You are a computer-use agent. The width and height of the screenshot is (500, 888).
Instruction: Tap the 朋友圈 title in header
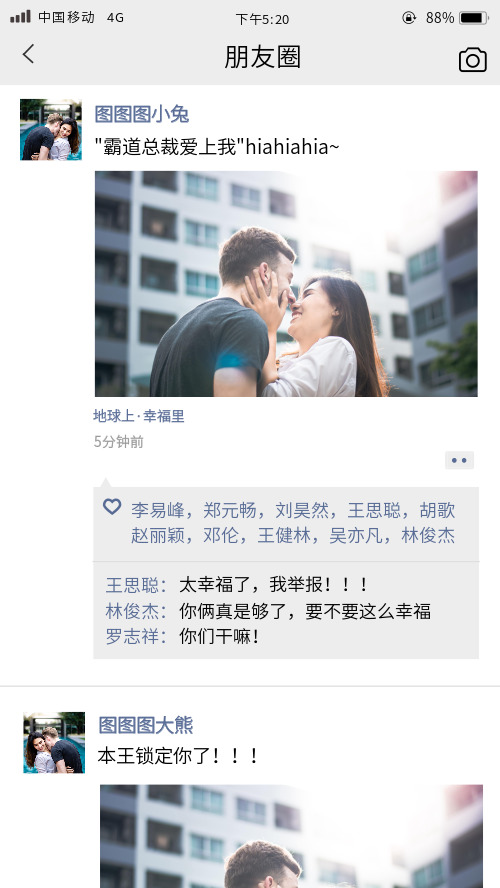tap(262, 57)
